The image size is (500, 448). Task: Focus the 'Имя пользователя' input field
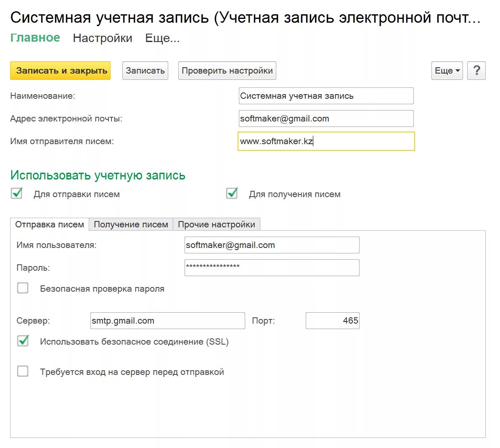(x=272, y=245)
